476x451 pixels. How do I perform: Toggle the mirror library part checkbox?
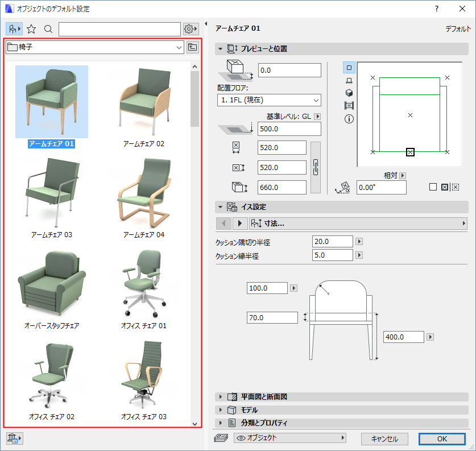433,187
